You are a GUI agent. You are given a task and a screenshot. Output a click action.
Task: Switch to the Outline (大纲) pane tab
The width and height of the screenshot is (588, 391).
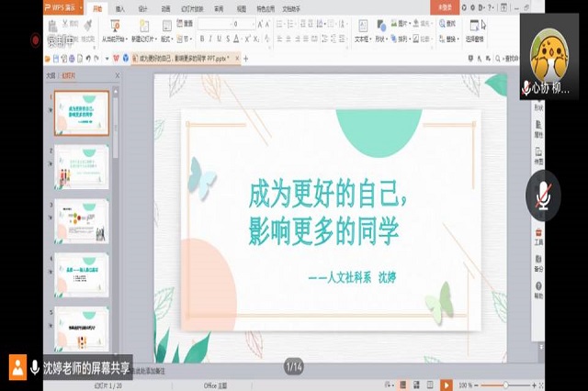(x=51, y=76)
